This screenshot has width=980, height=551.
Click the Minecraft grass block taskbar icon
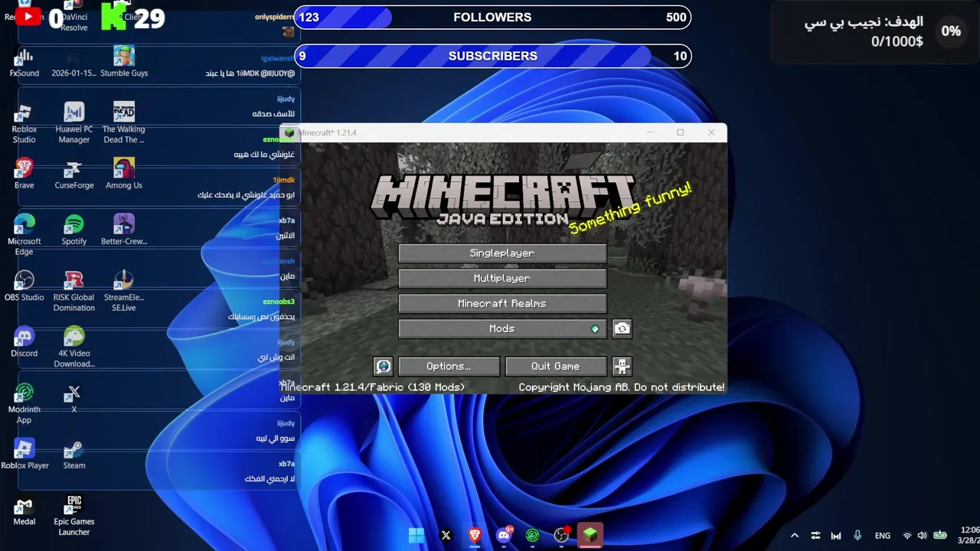click(x=590, y=535)
